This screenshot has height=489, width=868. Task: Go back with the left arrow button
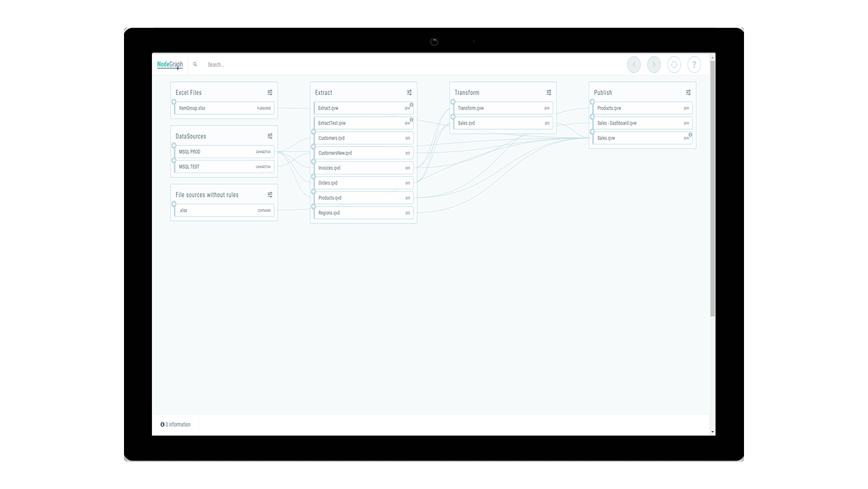(634, 65)
